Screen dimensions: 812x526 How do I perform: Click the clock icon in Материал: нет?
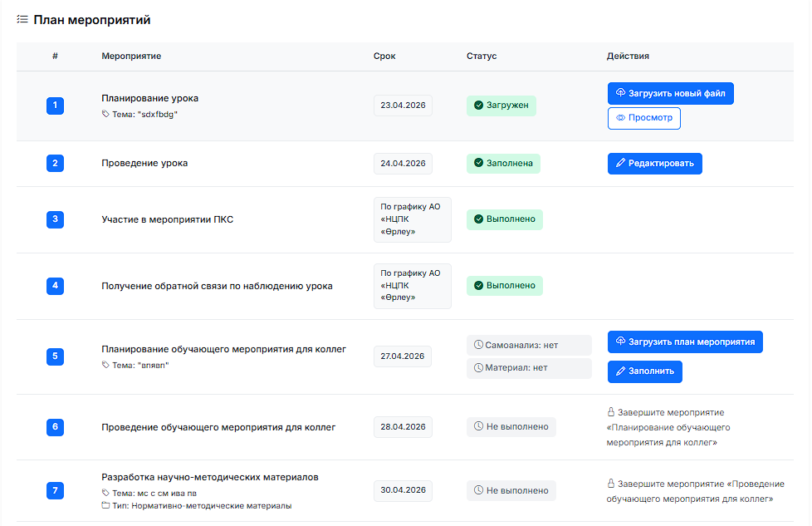tap(478, 367)
